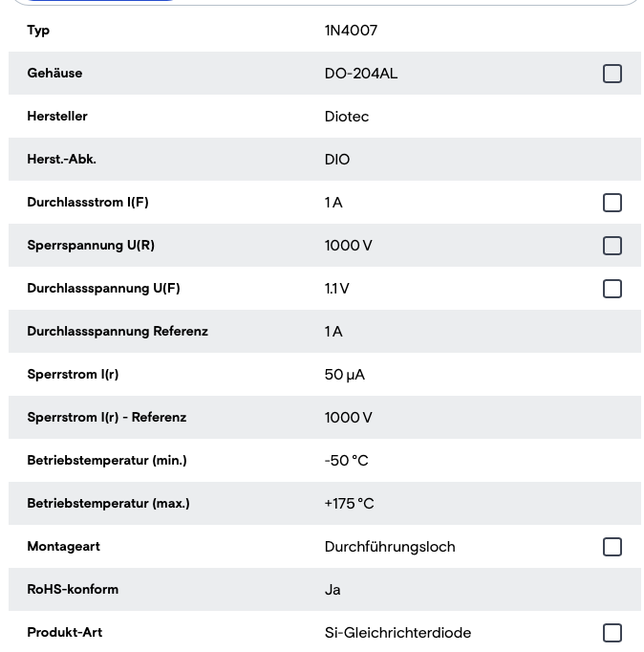Click the Betriebstemperatur (max.) +175 °C value
This screenshot has height=652, width=644.
349,504
